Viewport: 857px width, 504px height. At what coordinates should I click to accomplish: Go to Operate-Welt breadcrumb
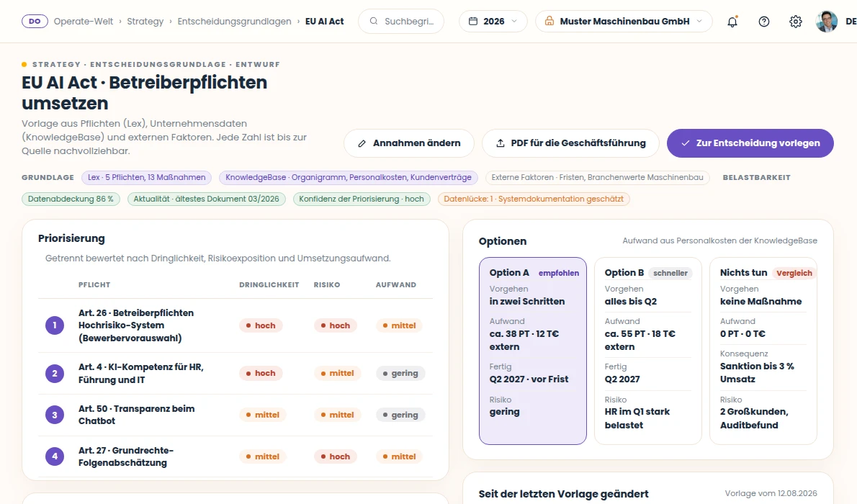pyautogui.click(x=83, y=22)
